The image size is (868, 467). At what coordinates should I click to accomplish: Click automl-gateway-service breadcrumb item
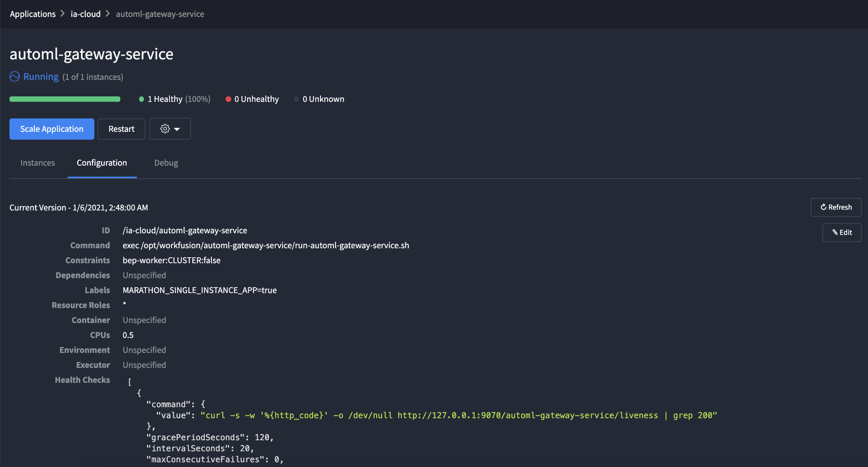click(x=160, y=14)
